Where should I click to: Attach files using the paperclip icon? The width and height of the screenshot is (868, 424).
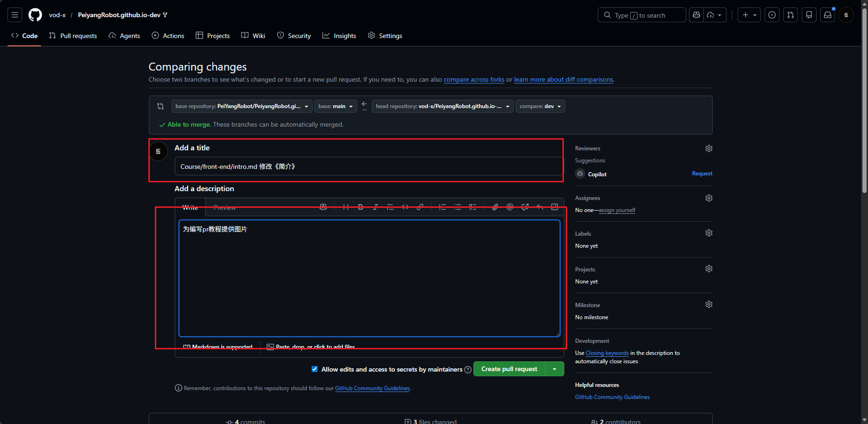point(495,207)
